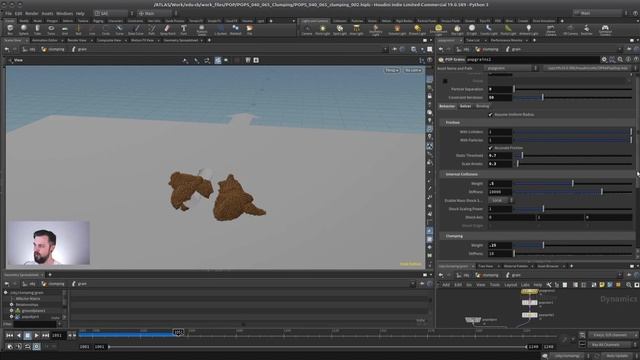Screen dimensions: 640x360
Task: Open the No cam dropdown in viewport
Action: pyautogui.click(x=413, y=70)
